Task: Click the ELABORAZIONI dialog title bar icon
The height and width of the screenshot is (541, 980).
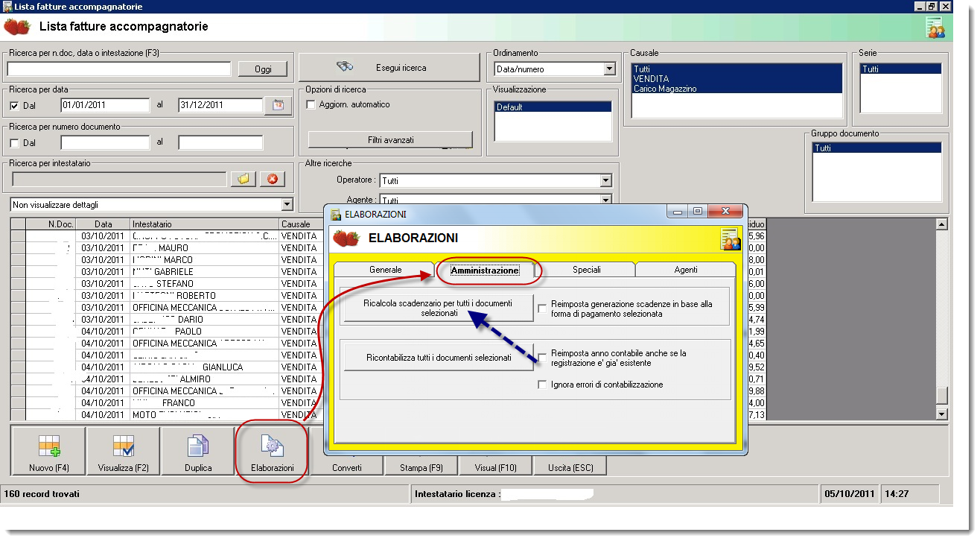Action: click(x=336, y=215)
